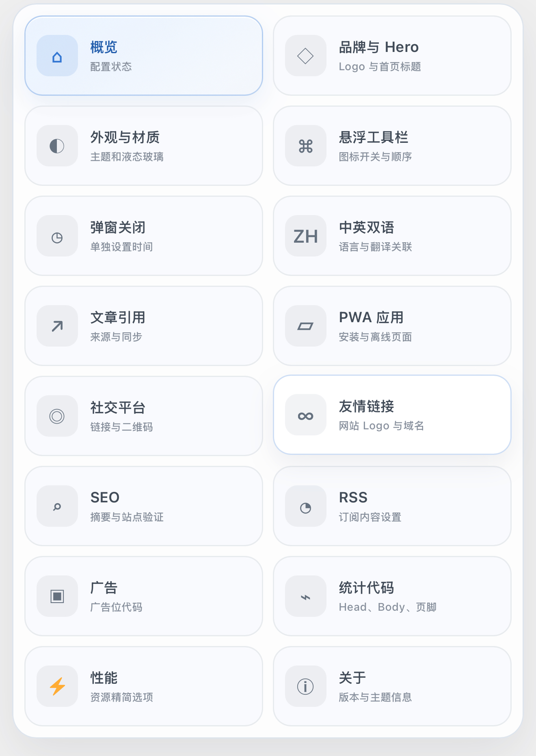Open the 统计代码 settings tab
This screenshot has height=756, width=536.
point(392,596)
